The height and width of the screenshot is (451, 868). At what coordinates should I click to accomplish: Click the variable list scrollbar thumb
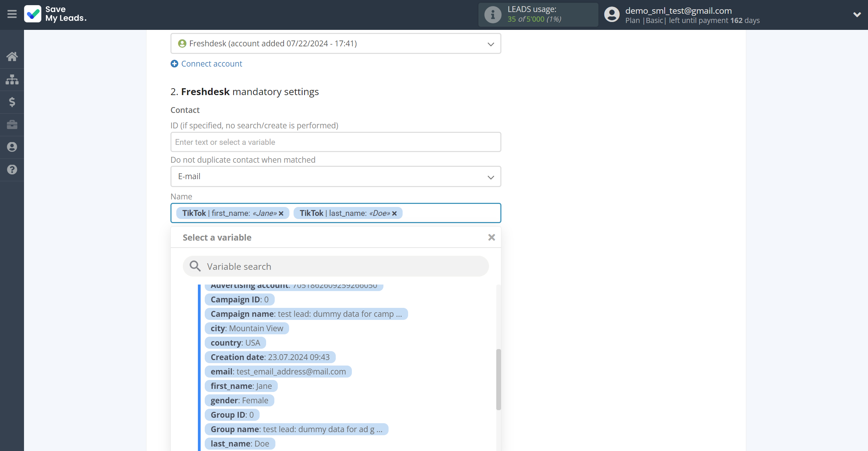click(x=499, y=380)
